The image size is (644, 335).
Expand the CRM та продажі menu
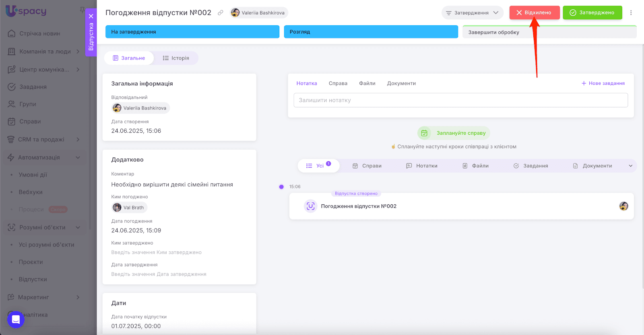(78, 140)
